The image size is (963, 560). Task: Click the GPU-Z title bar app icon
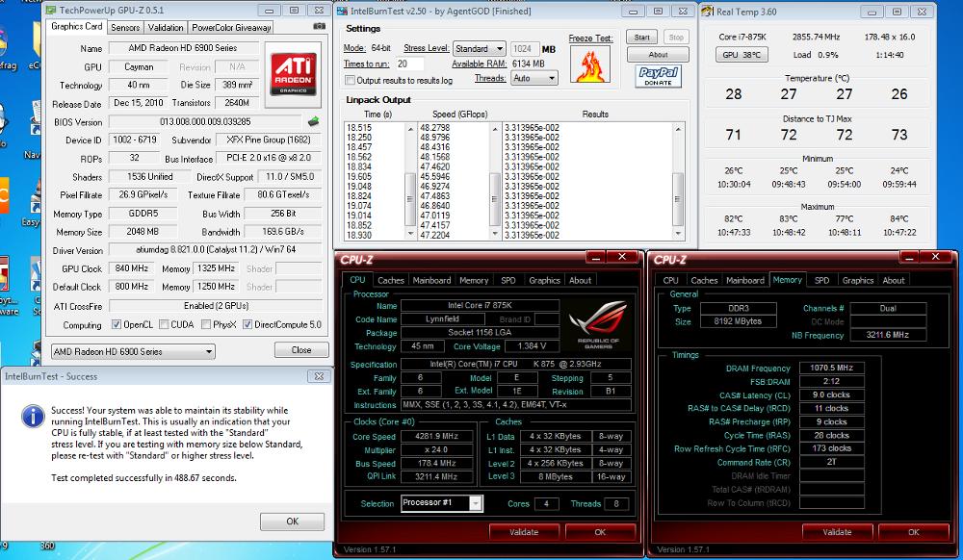point(51,10)
